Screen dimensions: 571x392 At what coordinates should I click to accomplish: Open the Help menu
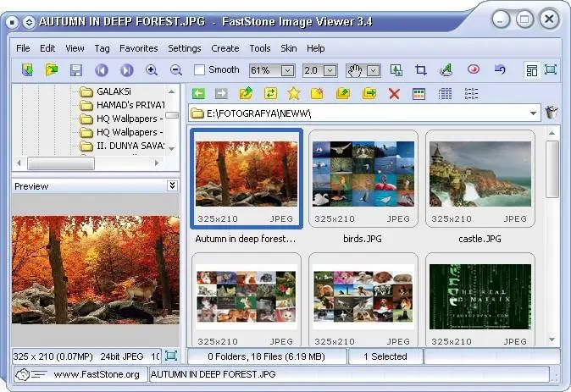pyautogui.click(x=315, y=48)
